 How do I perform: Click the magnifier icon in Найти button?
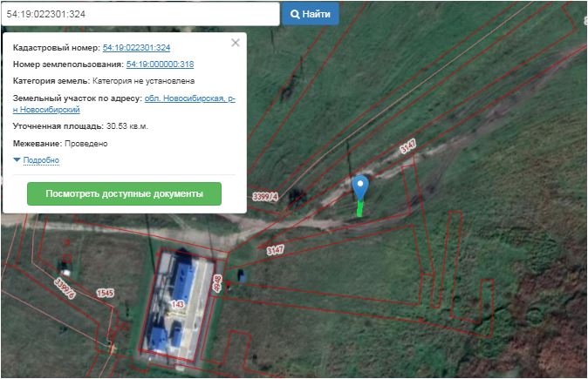click(x=296, y=15)
